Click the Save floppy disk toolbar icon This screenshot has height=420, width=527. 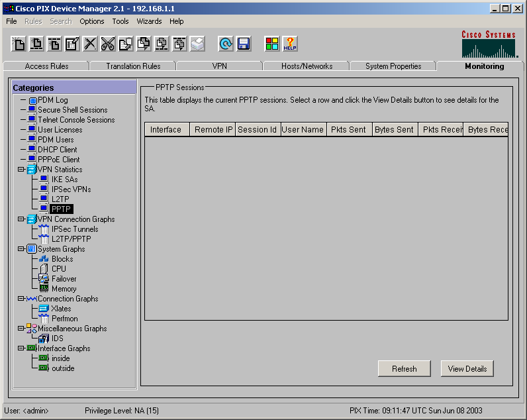point(244,44)
